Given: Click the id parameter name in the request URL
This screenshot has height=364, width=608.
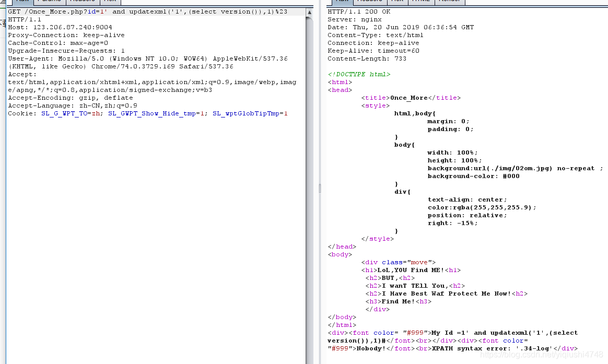Looking at the screenshot, I should [x=92, y=11].
